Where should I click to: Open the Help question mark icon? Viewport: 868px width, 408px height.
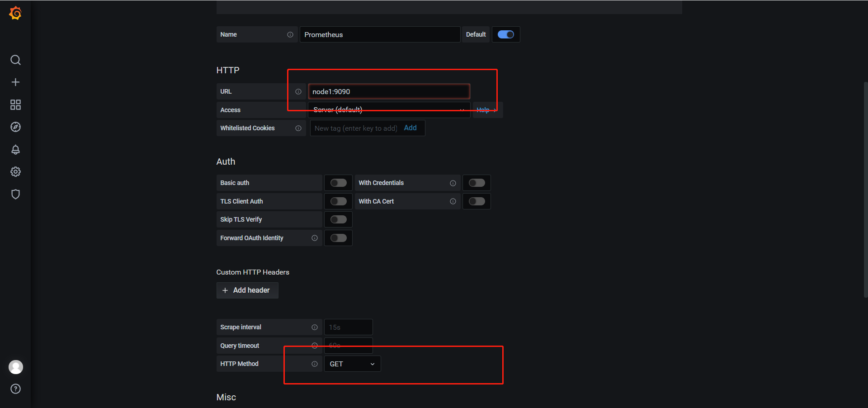[15, 389]
